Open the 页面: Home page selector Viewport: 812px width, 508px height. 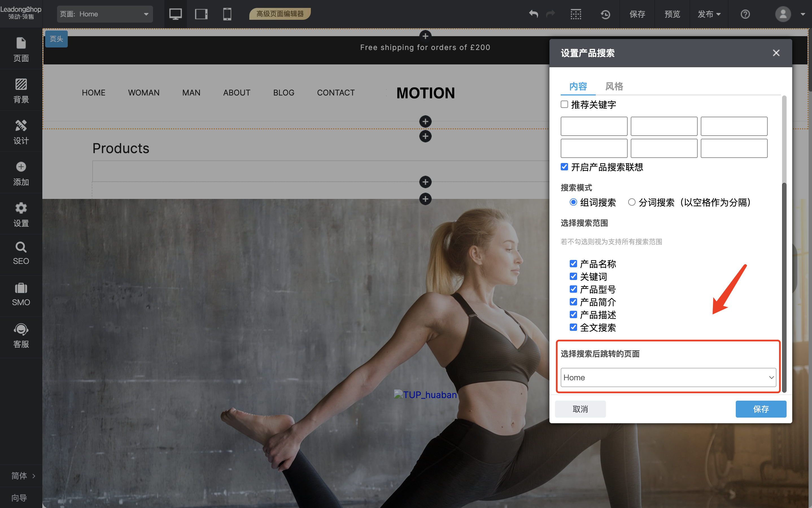[x=104, y=14]
